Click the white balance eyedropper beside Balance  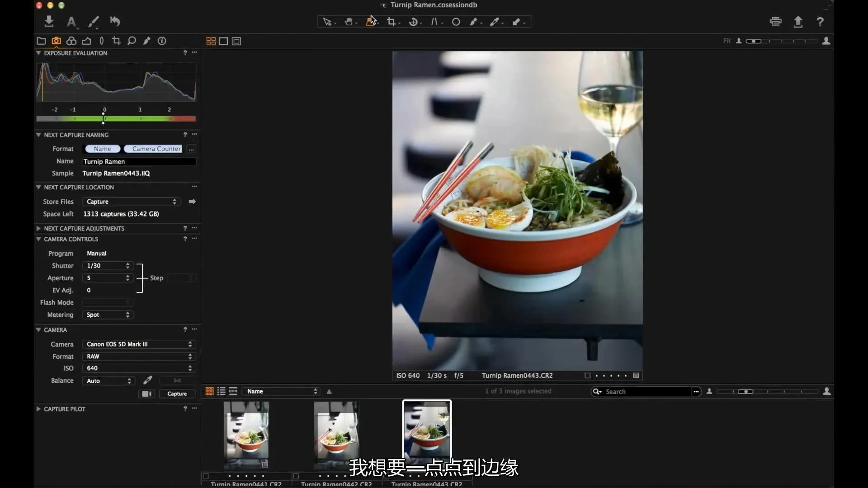147,380
